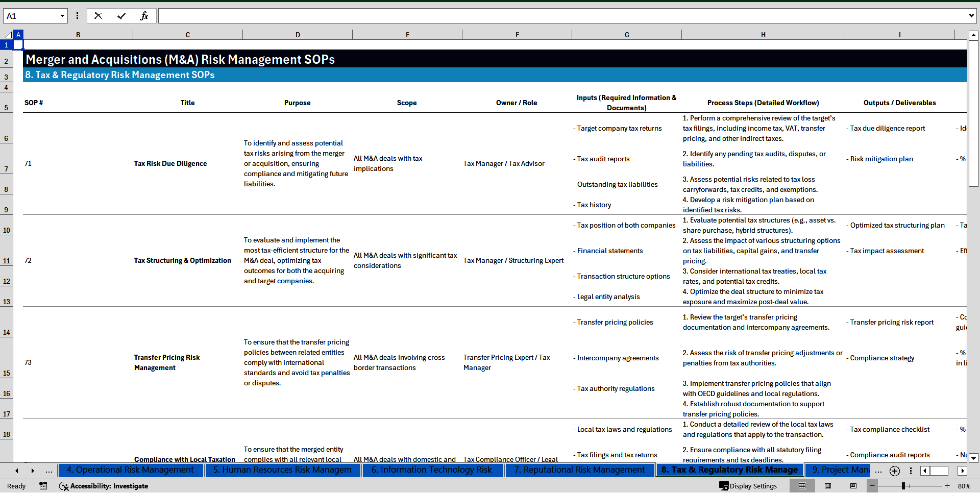
Task: Switch to Normal view via its status bar icon
Action: click(802, 486)
